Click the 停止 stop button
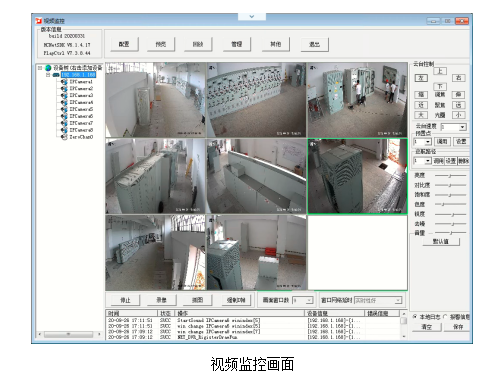Viewport: 489px width, 380px height. [x=126, y=300]
